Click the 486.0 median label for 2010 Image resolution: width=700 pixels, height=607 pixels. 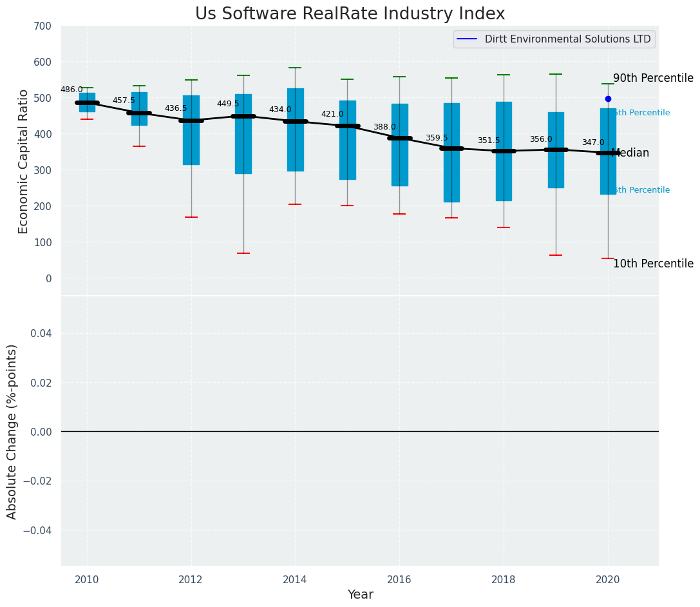(x=72, y=90)
